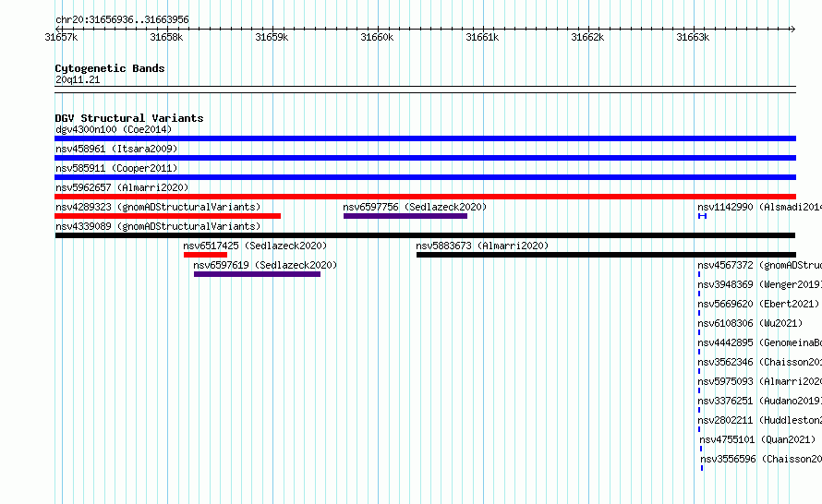This screenshot has height=504, width=822.
Task: Click the nsv4755101 (Quan2021) label
Action: tap(757, 439)
